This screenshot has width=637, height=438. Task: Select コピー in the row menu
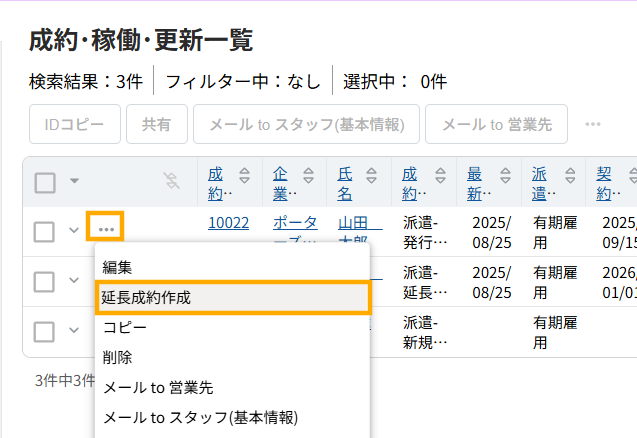[x=125, y=327]
